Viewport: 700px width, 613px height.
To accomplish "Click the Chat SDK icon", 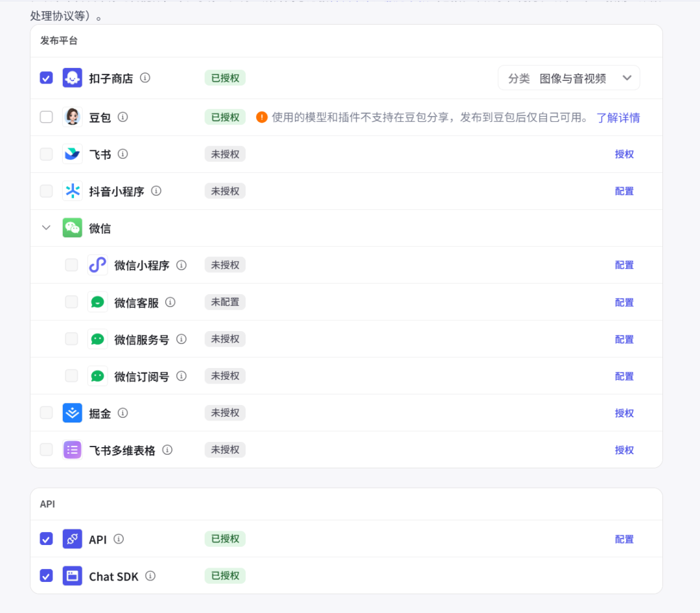I will [72, 575].
